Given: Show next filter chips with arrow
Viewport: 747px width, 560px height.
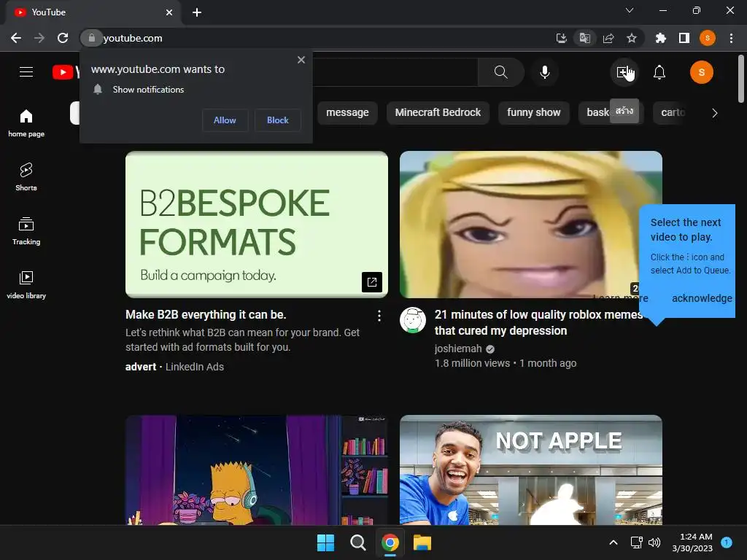Looking at the screenshot, I should coord(714,113).
